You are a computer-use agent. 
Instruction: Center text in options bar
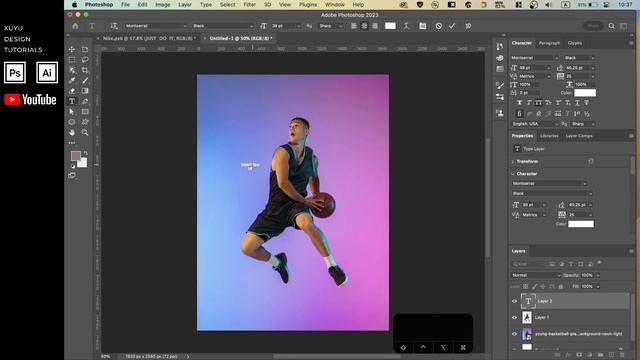click(x=364, y=26)
